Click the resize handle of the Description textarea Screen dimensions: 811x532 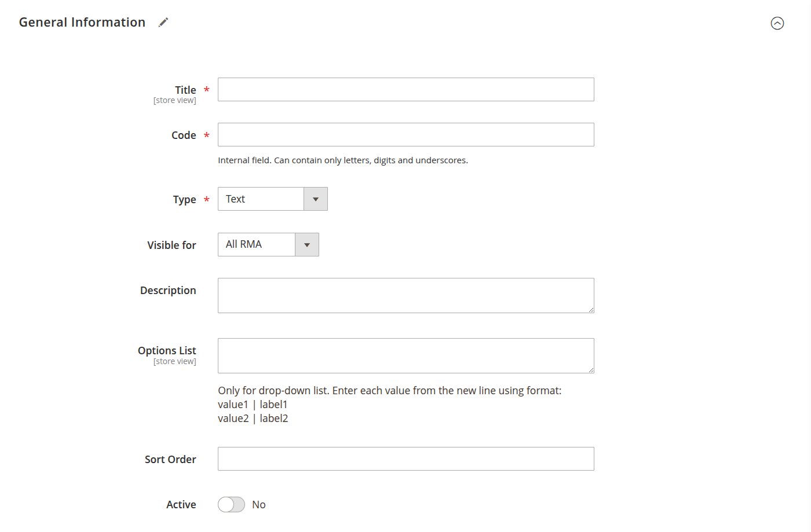point(591,310)
